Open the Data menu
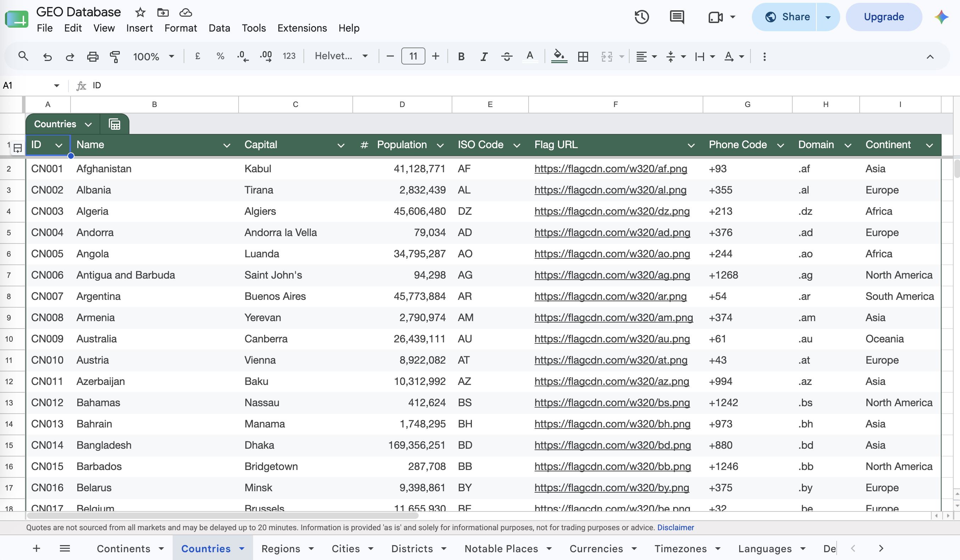 (x=219, y=28)
